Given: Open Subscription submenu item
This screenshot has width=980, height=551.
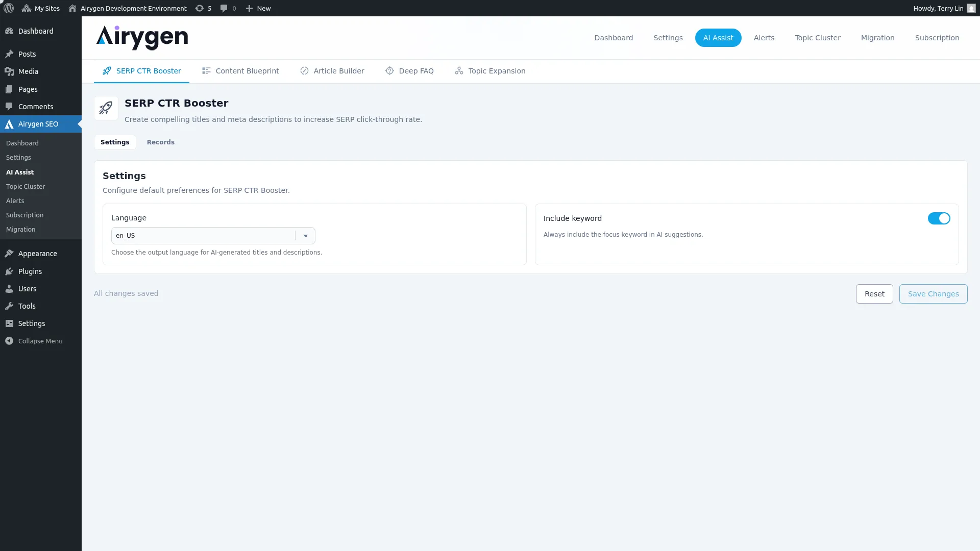Looking at the screenshot, I should coord(25,215).
